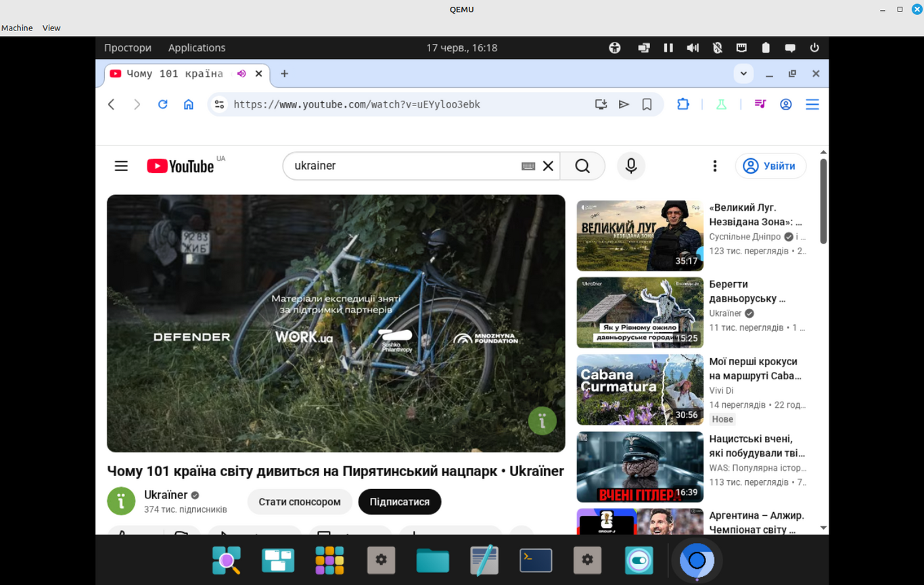Open the media controls music-note icon
924x585 pixels.
click(x=760, y=104)
